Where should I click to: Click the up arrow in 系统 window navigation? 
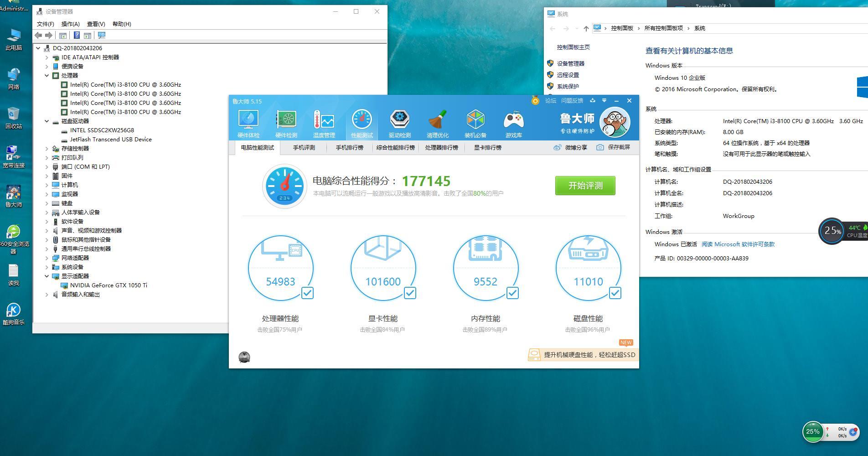coord(586,28)
